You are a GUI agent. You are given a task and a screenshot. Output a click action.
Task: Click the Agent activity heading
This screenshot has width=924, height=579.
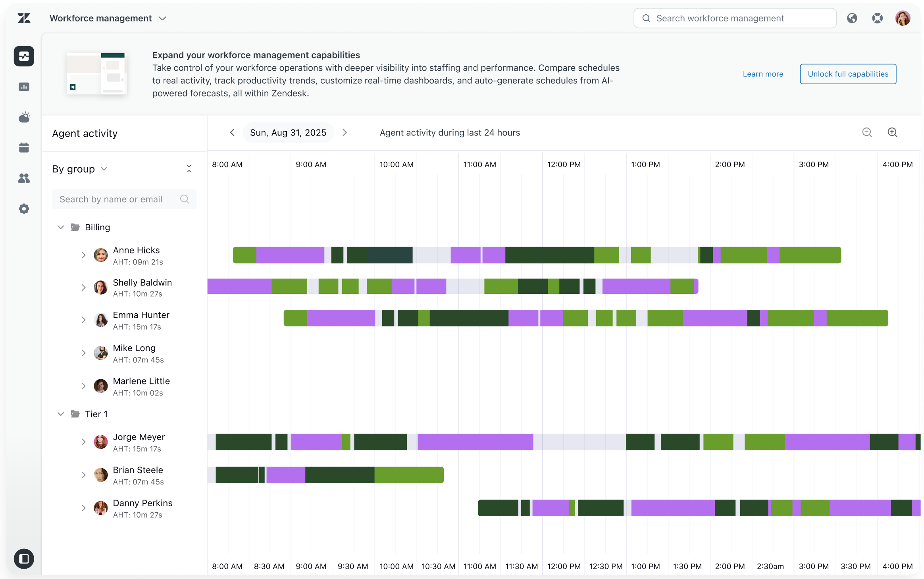pyautogui.click(x=85, y=133)
